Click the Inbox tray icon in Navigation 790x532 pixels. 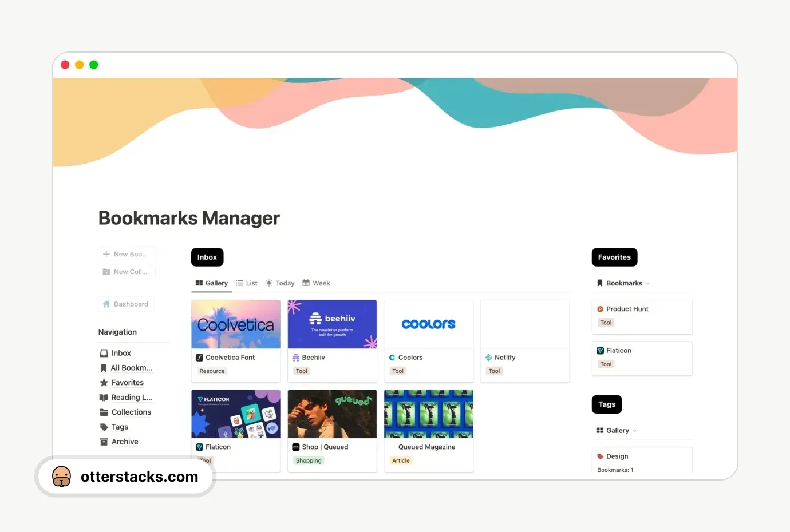coord(104,353)
